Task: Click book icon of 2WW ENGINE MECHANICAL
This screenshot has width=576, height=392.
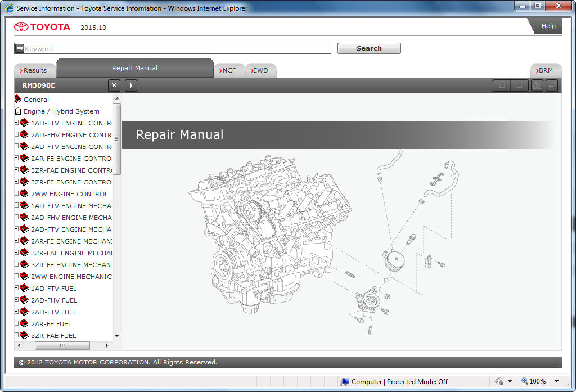Action: click(24, 276)
